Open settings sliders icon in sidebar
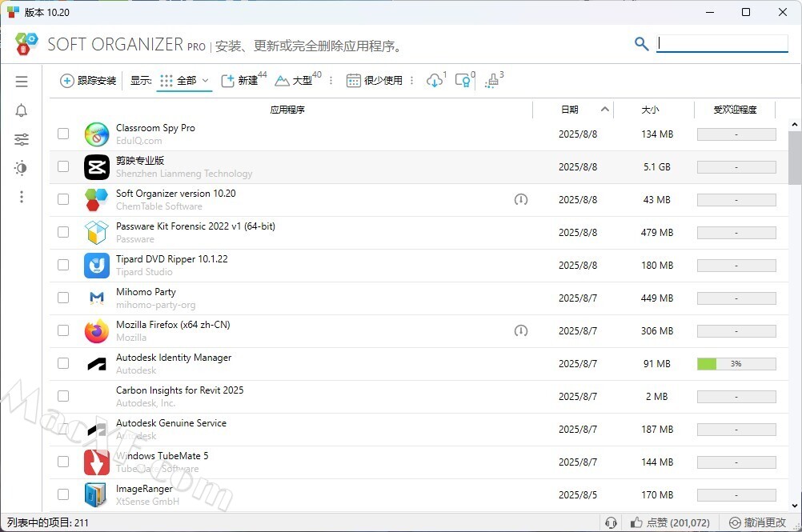Viewport: 802px width, 532px height. [x=22, y=139]
